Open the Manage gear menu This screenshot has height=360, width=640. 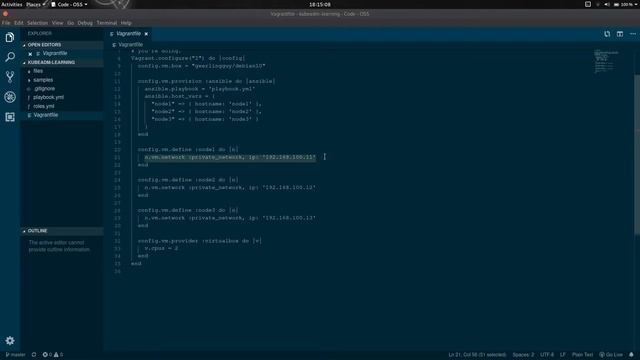coord(10,340)
